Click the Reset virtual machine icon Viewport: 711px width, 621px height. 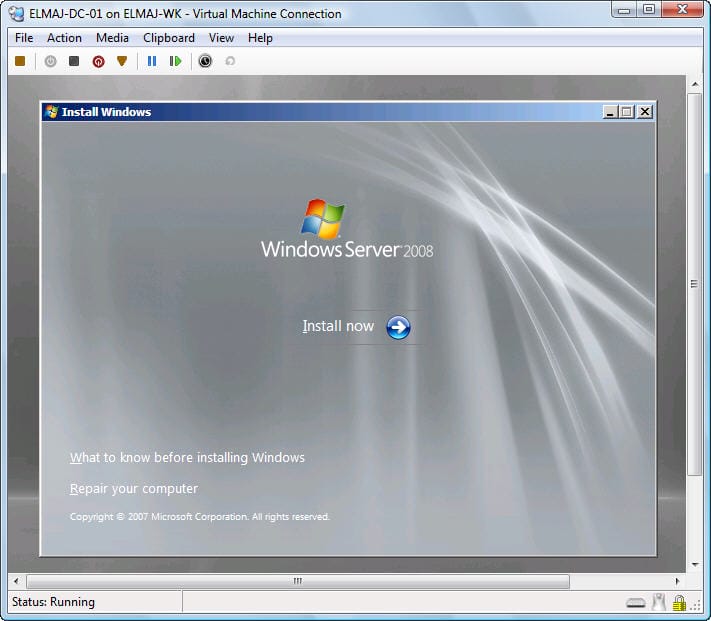[175, 61]
